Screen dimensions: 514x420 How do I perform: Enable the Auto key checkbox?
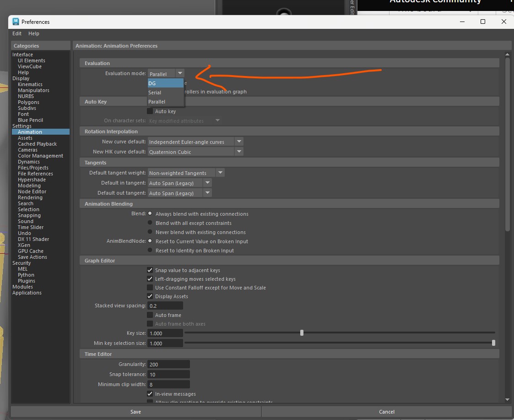[x=149, y=111]
